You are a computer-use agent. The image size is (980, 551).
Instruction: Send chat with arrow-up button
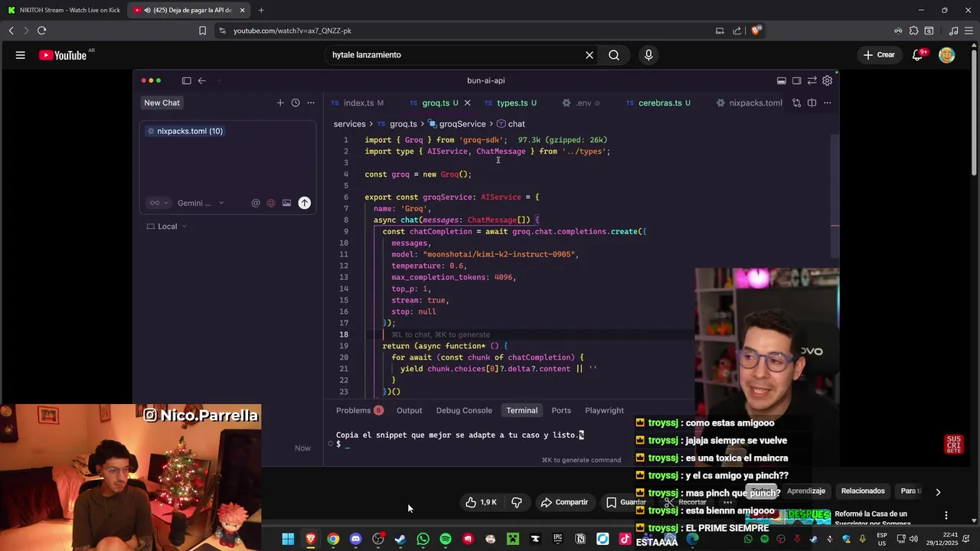[x=305, y=203]
